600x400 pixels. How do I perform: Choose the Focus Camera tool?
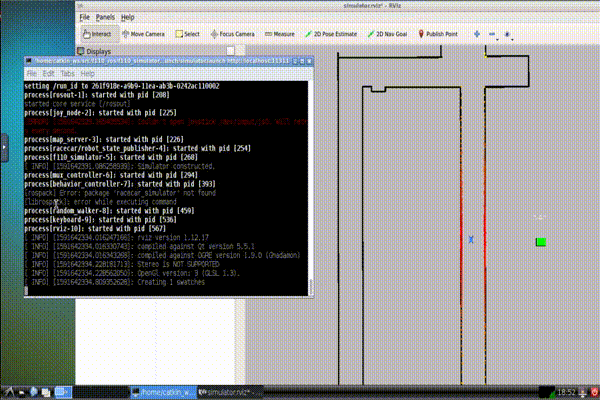click(233, 34)
